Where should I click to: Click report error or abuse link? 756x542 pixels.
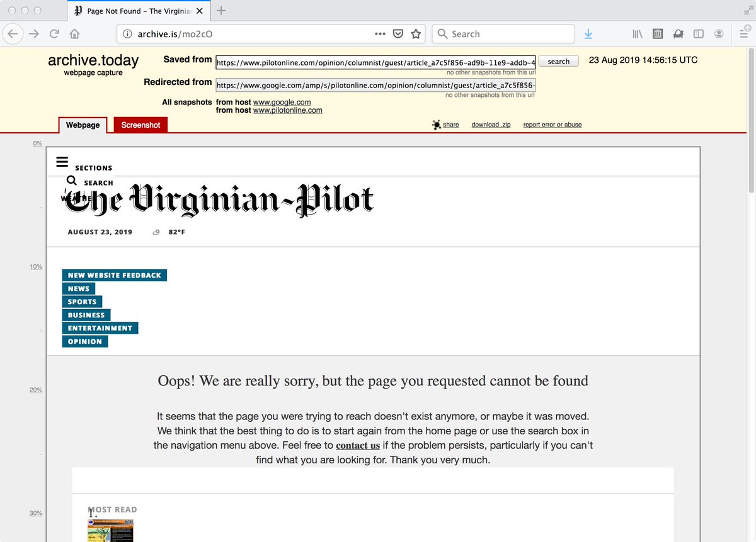tap(553, 125)
